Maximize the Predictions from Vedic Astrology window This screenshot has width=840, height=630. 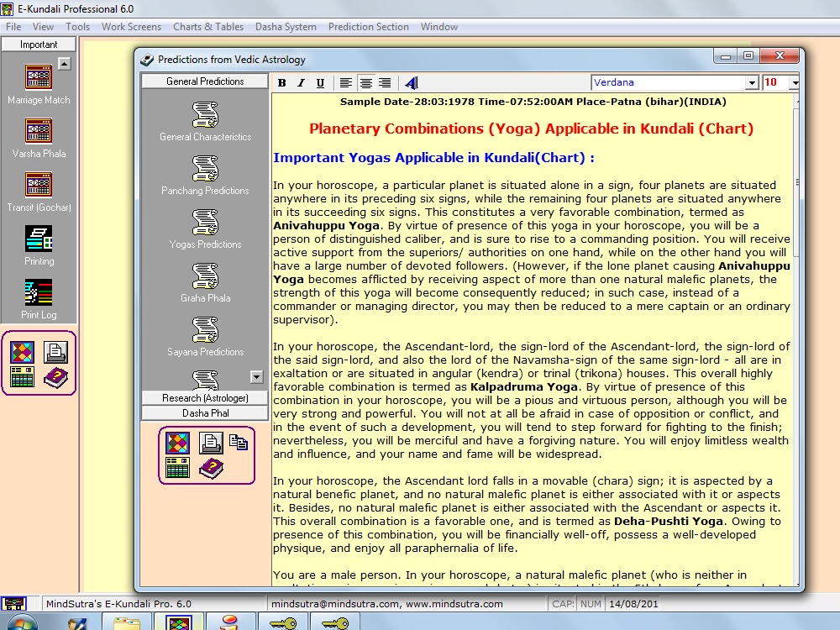tap(748, 55)
